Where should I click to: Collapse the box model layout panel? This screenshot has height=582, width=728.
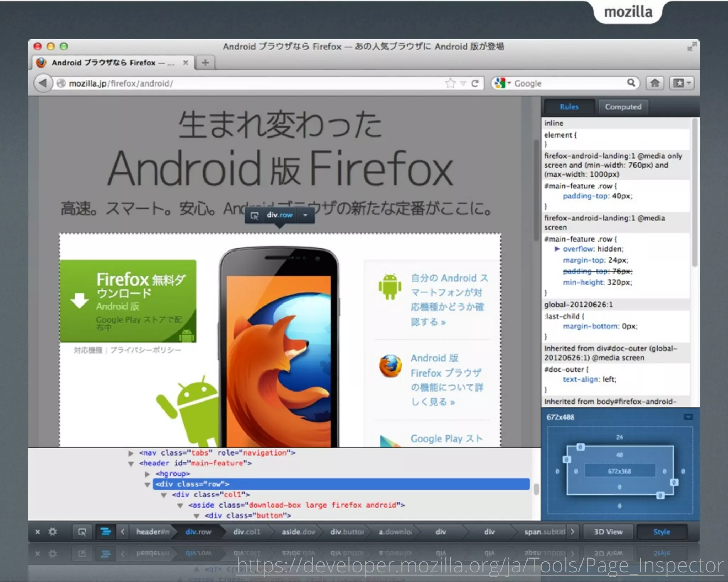click(688, 417)
